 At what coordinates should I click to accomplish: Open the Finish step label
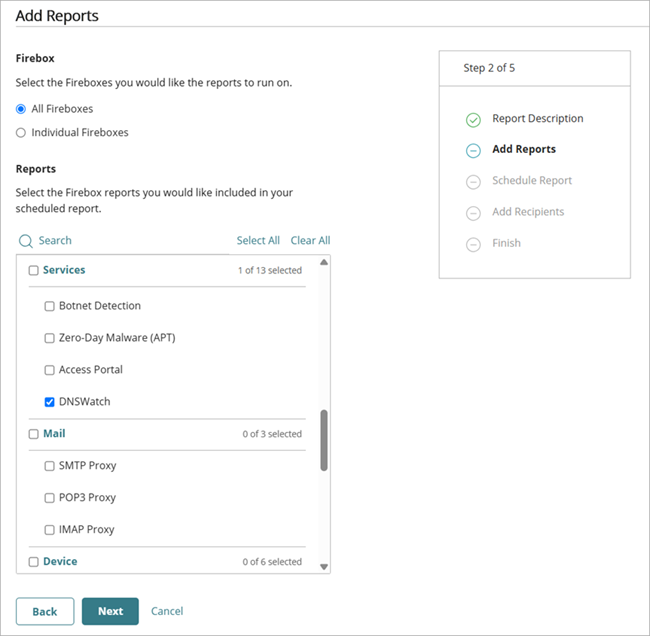(506, 243)
